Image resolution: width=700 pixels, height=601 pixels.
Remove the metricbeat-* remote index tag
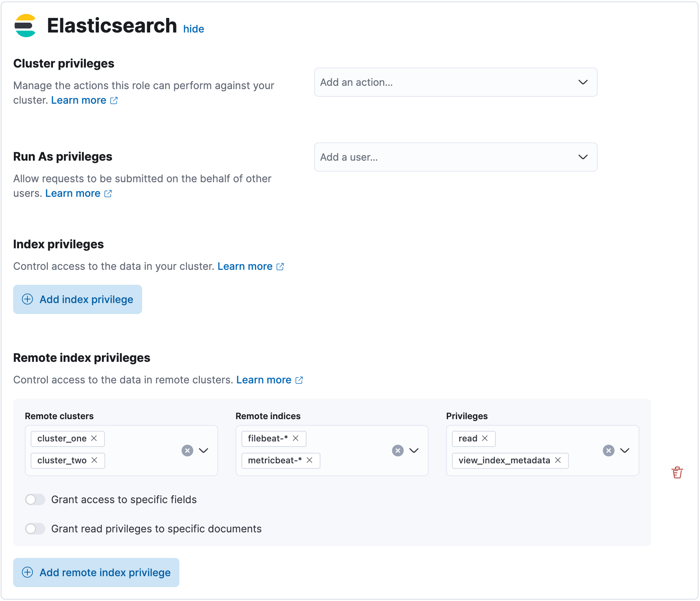coord(309,460)
